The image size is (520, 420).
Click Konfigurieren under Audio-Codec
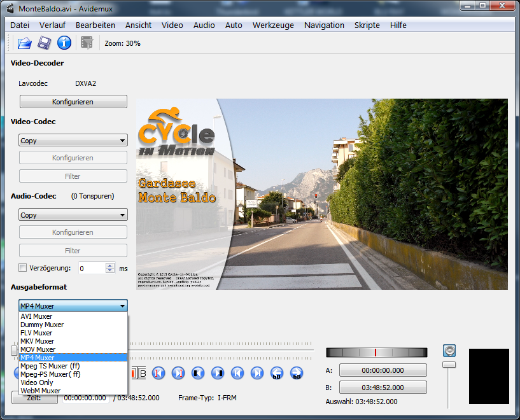(73, 232)
